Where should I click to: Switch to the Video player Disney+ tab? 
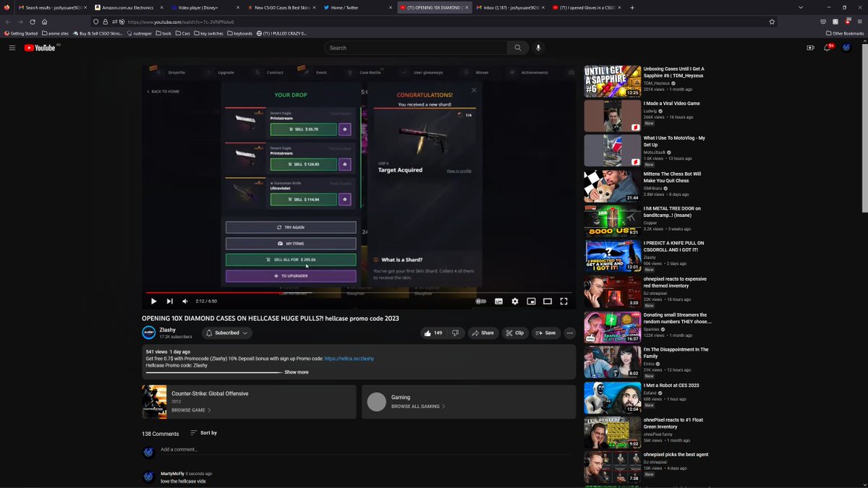[203, 7]
